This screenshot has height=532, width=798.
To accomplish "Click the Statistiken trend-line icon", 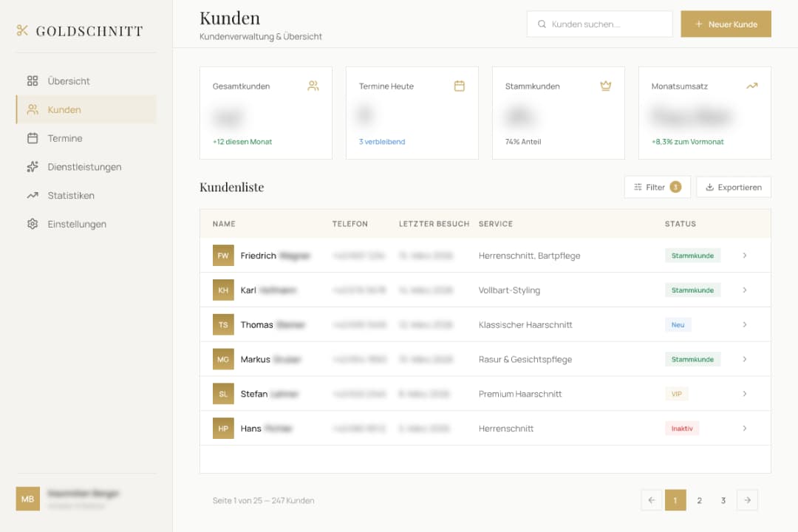I will (x=32, y=195).
